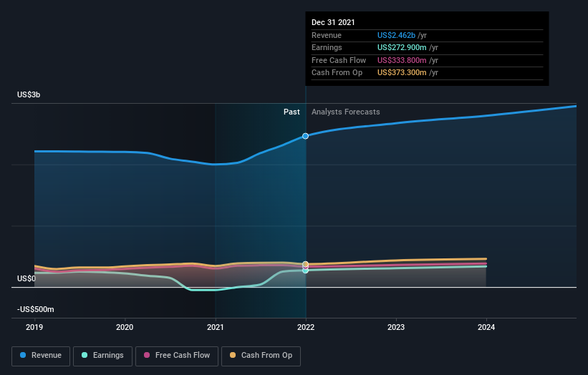Viewport: 588px width, 375px height.
Task: Toggle the Cash From Op legend button
Action: (261, 356)
